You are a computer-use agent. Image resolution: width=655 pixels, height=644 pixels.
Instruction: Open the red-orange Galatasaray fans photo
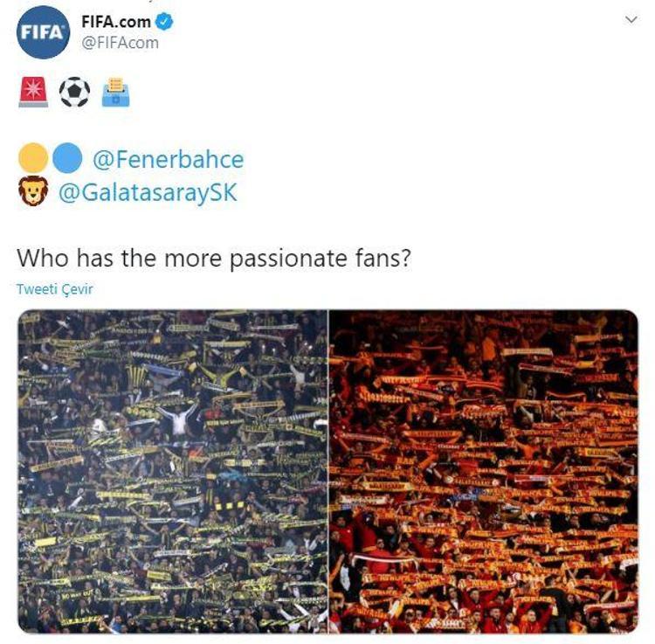pyautogui.click(x=484, y=471)
